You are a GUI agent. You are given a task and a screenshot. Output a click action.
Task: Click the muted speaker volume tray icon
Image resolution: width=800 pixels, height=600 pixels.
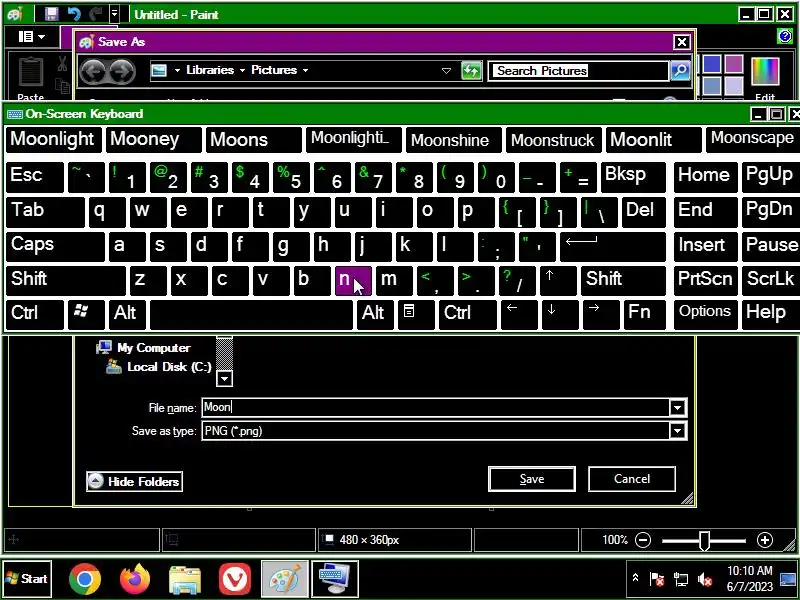tap(705, 579)
